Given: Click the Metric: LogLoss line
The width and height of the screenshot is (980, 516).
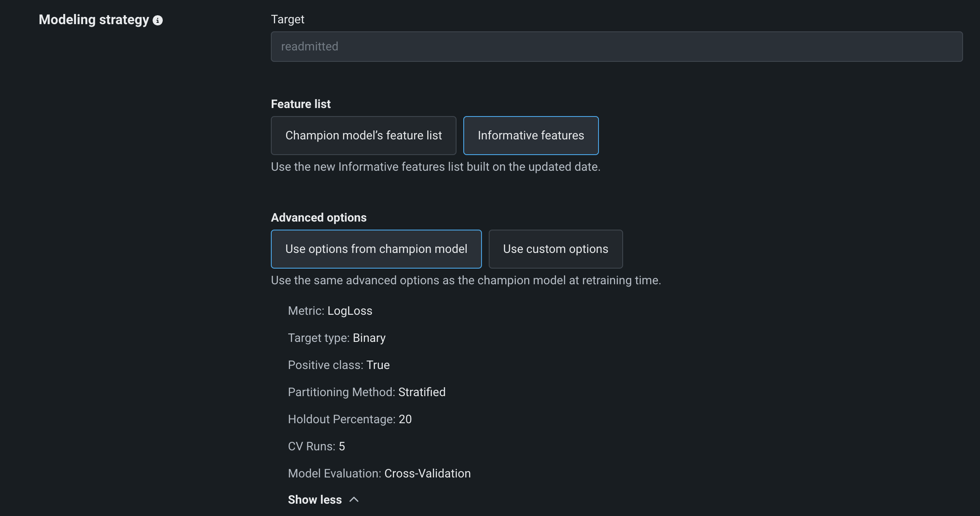Looking at the screenshot, I should tap(330, 311).
